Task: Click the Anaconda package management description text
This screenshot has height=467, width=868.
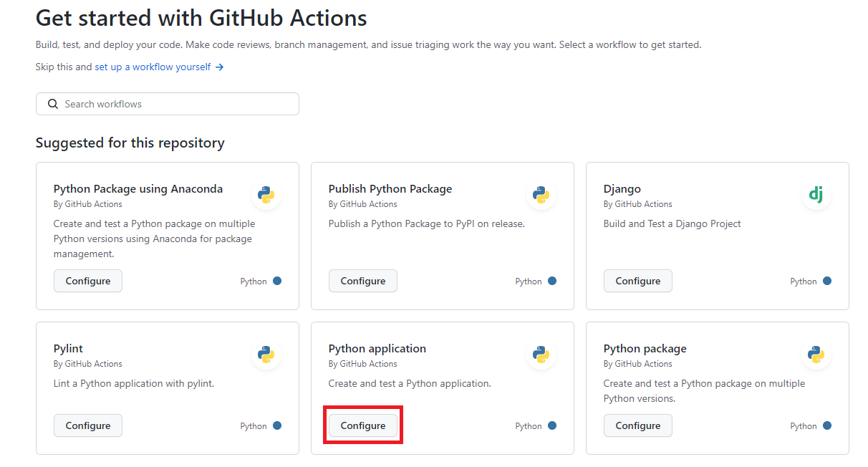Action: (x=154, y=239)
